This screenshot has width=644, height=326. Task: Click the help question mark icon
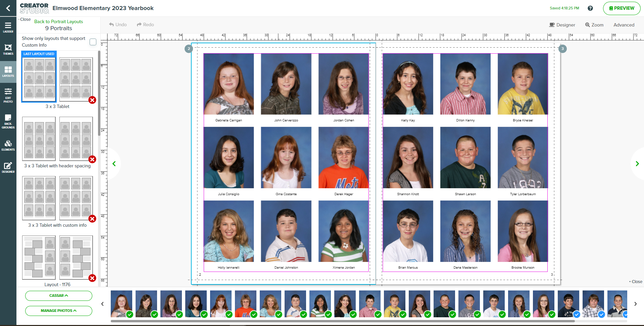(x=590, y=8)
